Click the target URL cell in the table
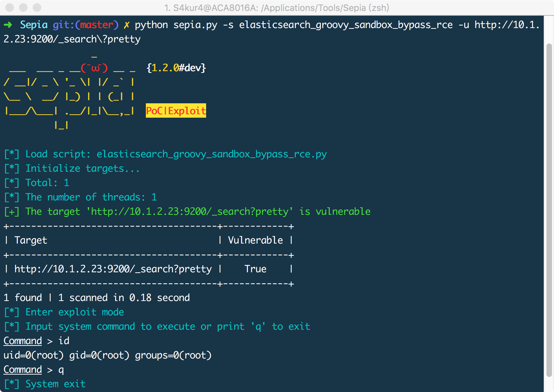This screenshot has height=392, width=554. pyautogui.click(x=113, y=269)
